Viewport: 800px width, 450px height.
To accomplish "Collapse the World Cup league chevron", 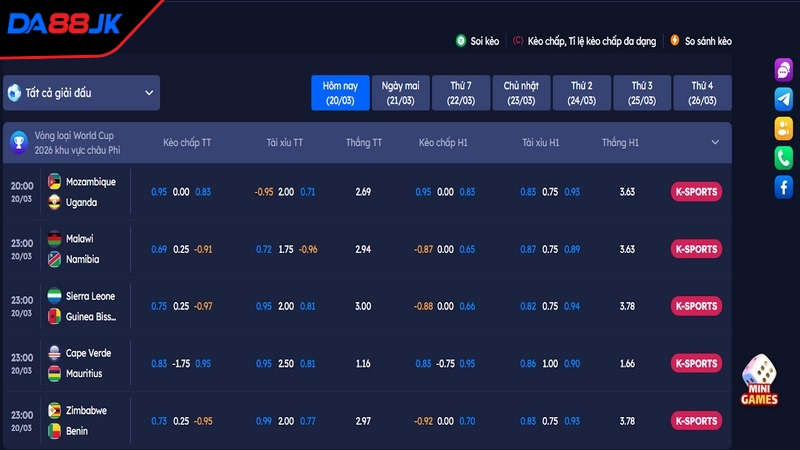I will [715, 143].
